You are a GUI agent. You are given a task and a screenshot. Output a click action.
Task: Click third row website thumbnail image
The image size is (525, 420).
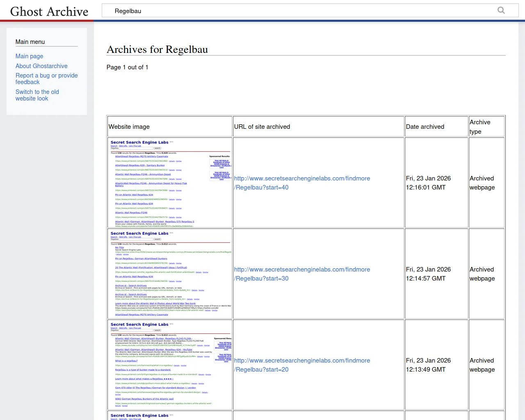click(170, 365)
